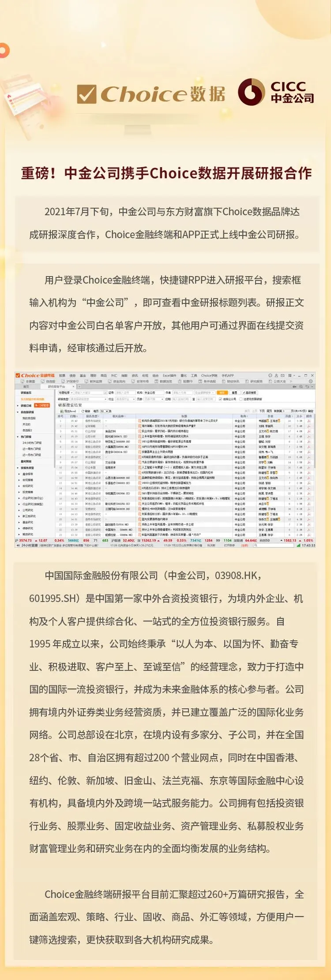Open the 研报类型 dropdown

click(x=88, y=399)
